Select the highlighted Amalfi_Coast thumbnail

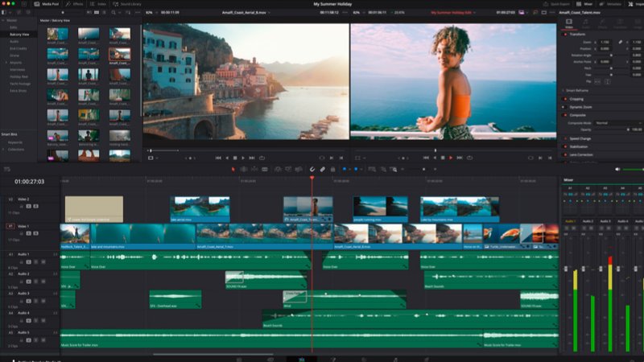(x=119, y=54)
